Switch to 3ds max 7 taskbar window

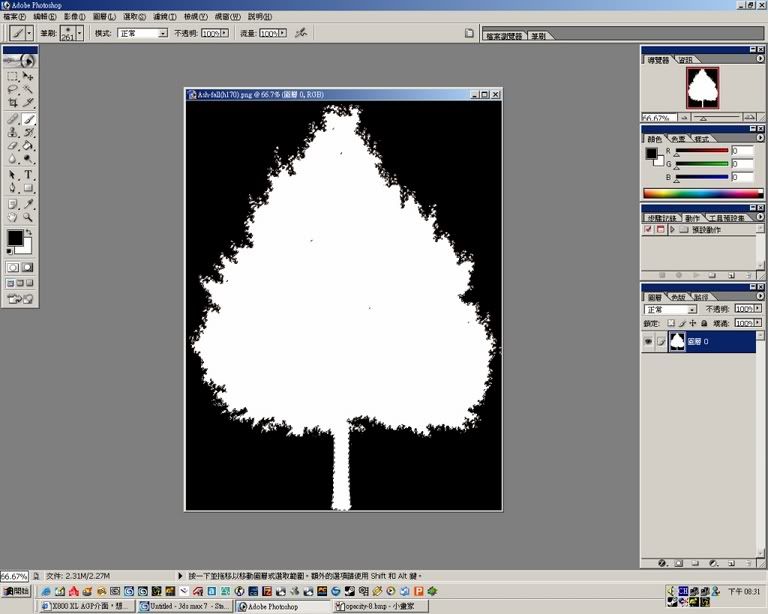pyautogui.click(x=184, y=606)
